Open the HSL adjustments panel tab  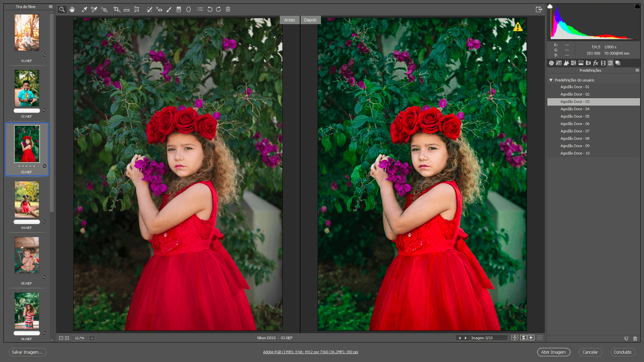pyautogui.click(x=574, y=63)
